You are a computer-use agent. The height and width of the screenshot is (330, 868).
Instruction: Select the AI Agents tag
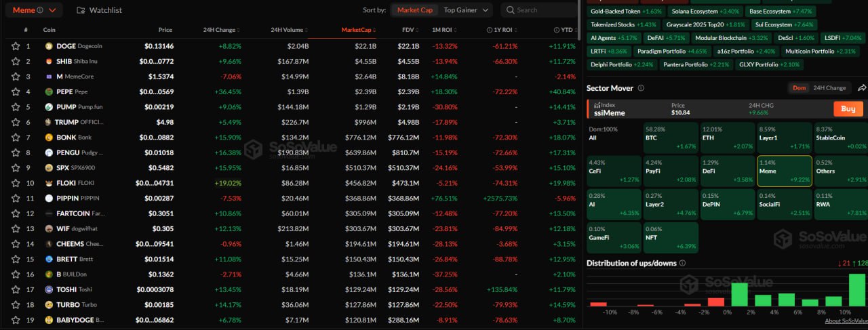[614, 38]
